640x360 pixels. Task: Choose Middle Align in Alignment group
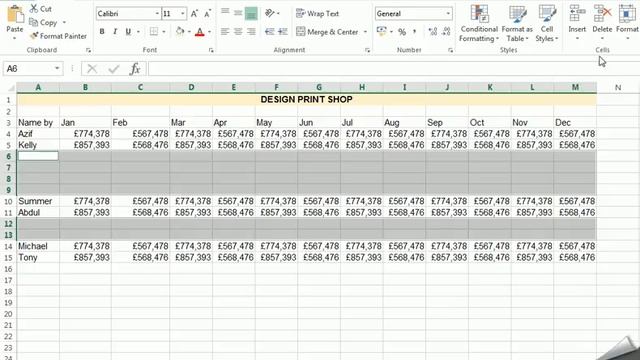[x=238, y=13]
